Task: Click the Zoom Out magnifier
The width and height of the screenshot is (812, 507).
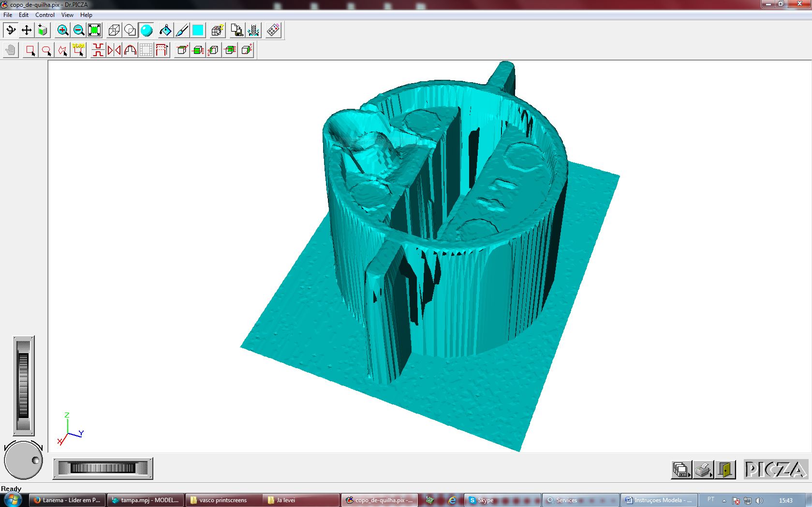Action: [x=78, y=30]
